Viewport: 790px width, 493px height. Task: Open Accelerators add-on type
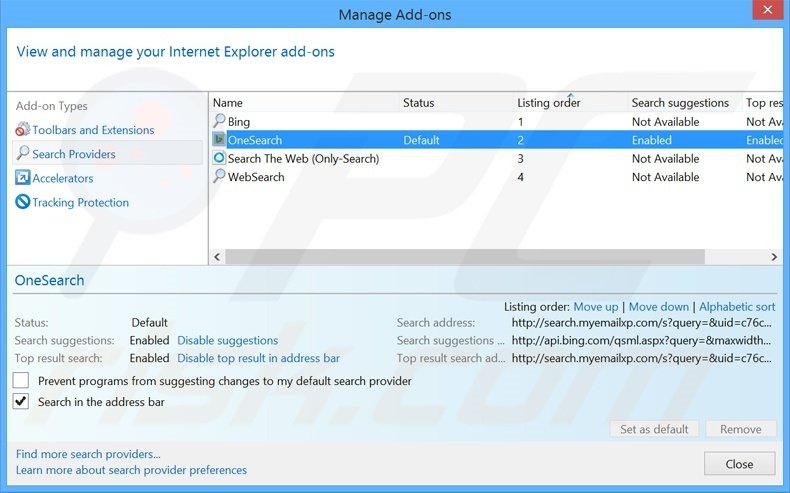point(63,178)
